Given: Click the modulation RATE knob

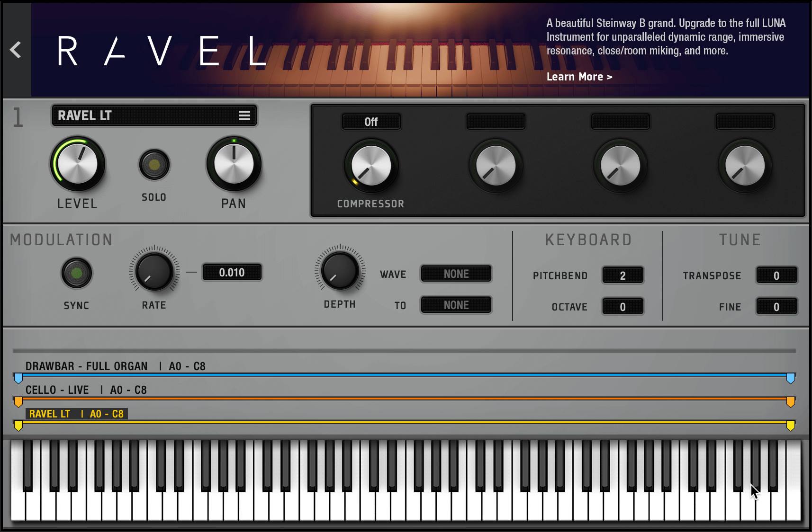Looking at the screenshot, I should [154, 272].
